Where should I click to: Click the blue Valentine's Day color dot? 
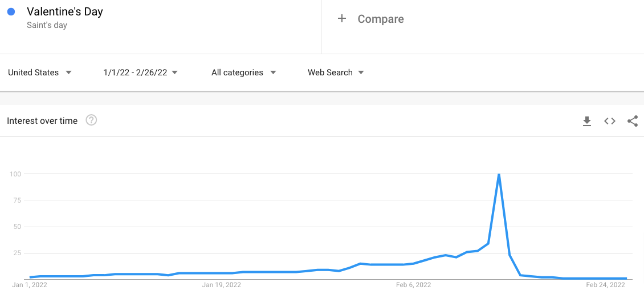click(x=11, y=12)
